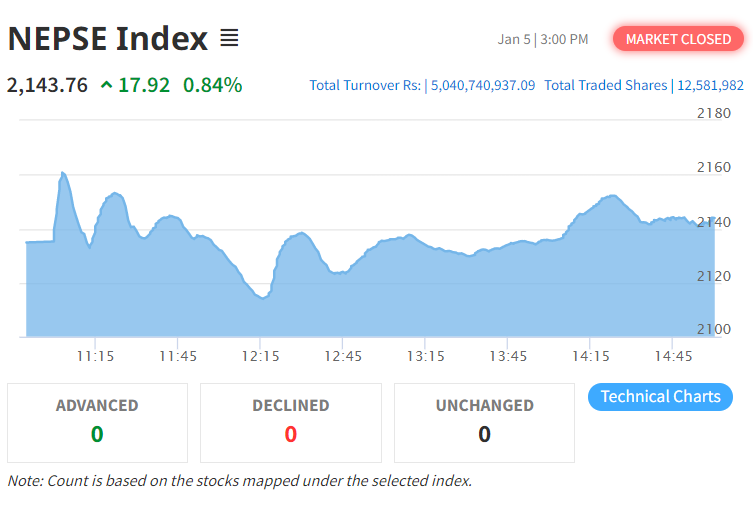Click the 12:15 time axis label
The image size is (753, 508).
[261, 356]
